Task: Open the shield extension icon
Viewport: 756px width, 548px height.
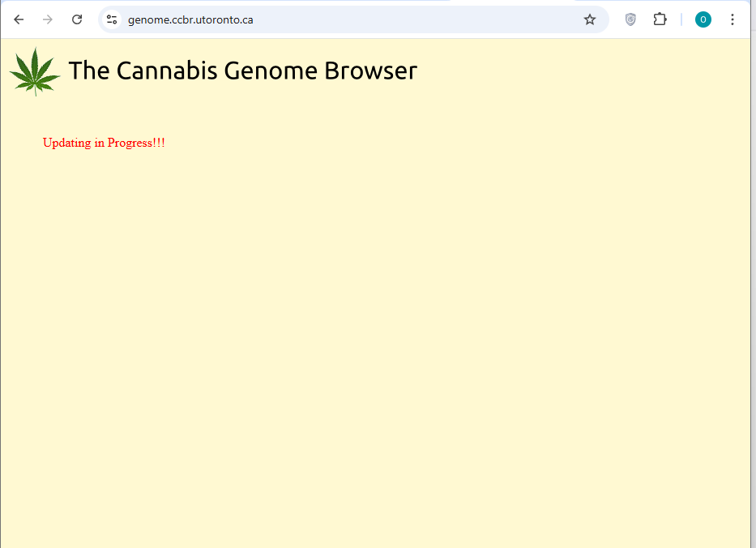Action: pos(630,19)
